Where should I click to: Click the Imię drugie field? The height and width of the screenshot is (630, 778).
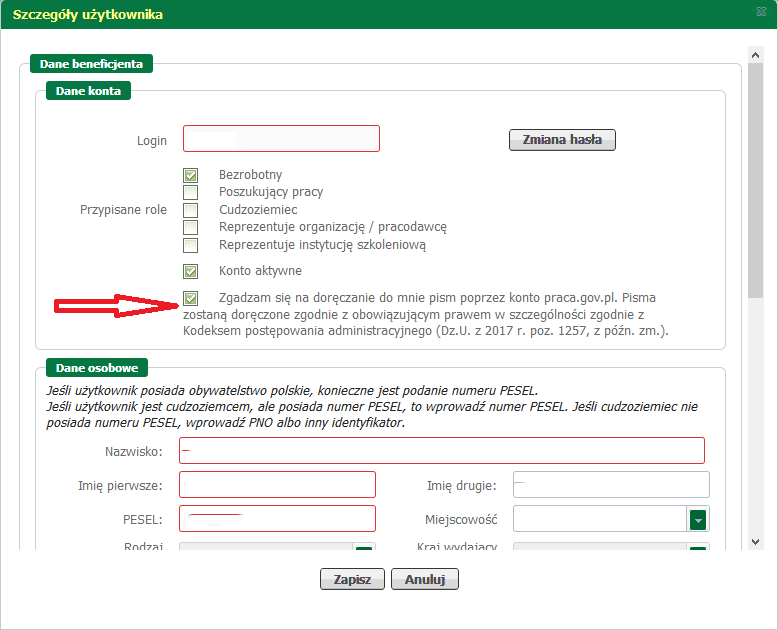[611, 485]
